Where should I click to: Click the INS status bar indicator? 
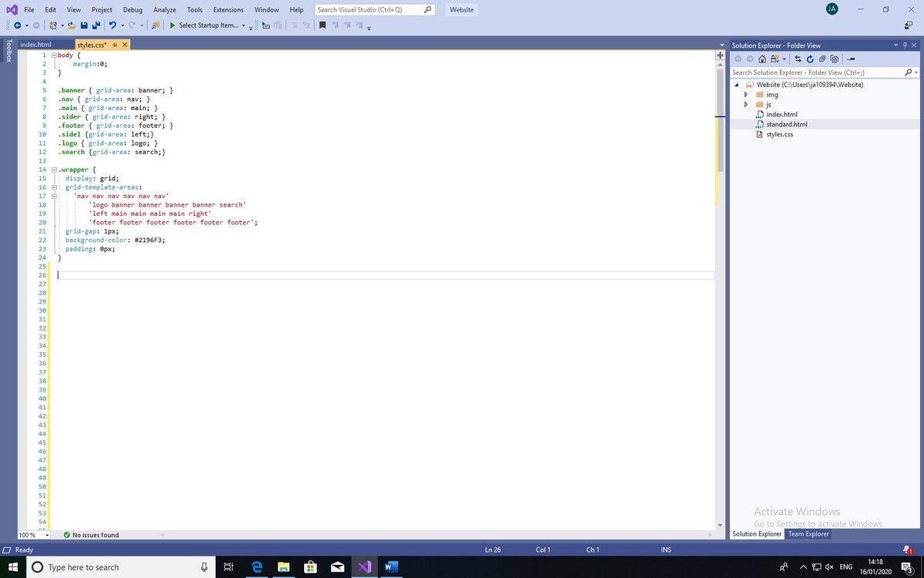tap(666, 549)
